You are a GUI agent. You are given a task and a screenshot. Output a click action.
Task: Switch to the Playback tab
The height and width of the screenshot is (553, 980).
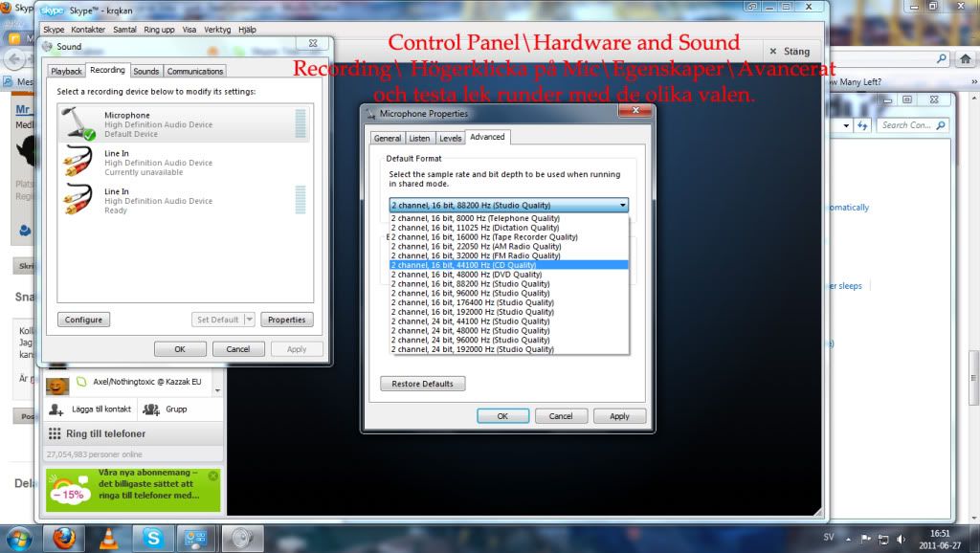[66, 71]
